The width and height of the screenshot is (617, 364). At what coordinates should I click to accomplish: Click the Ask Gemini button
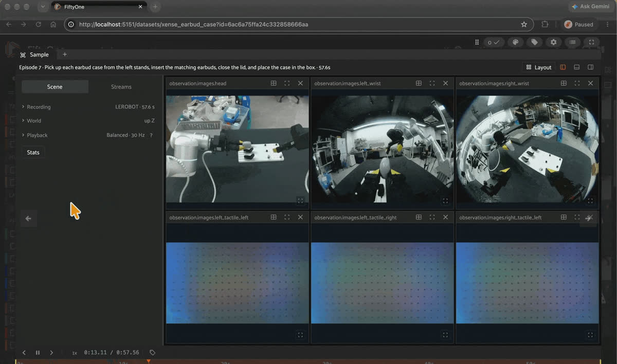pyautogui.click(x=591, y=7)
